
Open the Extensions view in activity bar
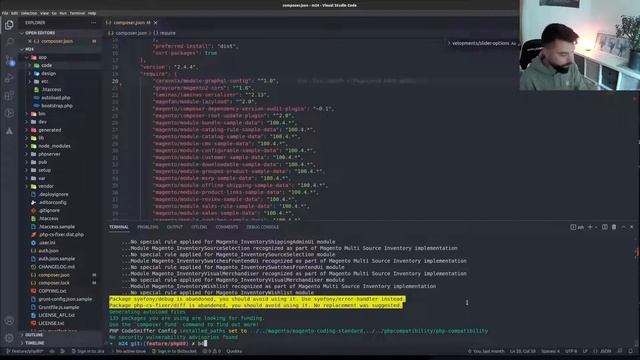[x=9, y=96]
